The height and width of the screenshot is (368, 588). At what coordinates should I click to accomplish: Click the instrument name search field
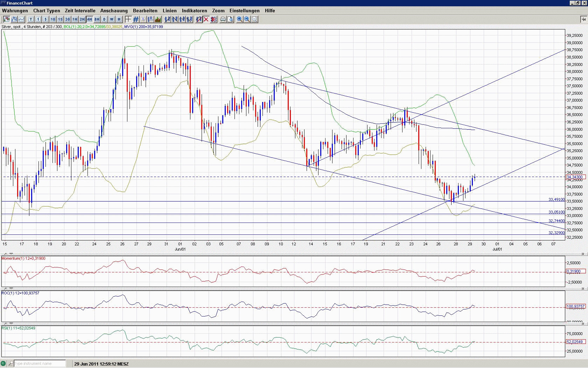[x=40, y=363]
